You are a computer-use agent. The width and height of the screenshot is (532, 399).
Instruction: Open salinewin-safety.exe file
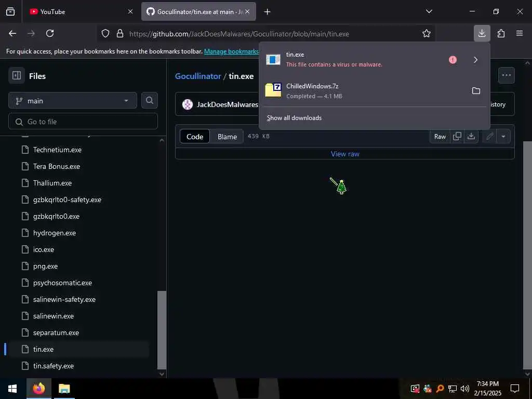[64, 299]
